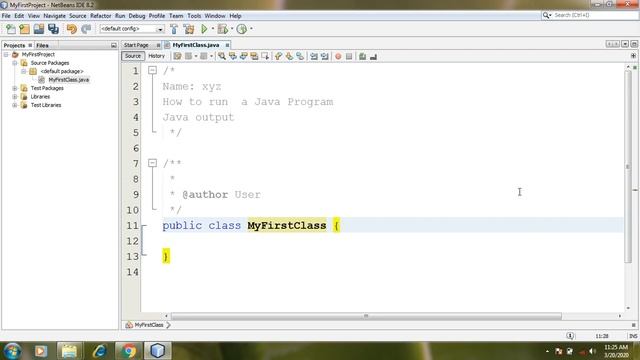Click the Debug Project icon
Image resolution: width=640 pixels, height=360 pixels.
[x=222, y=29]
